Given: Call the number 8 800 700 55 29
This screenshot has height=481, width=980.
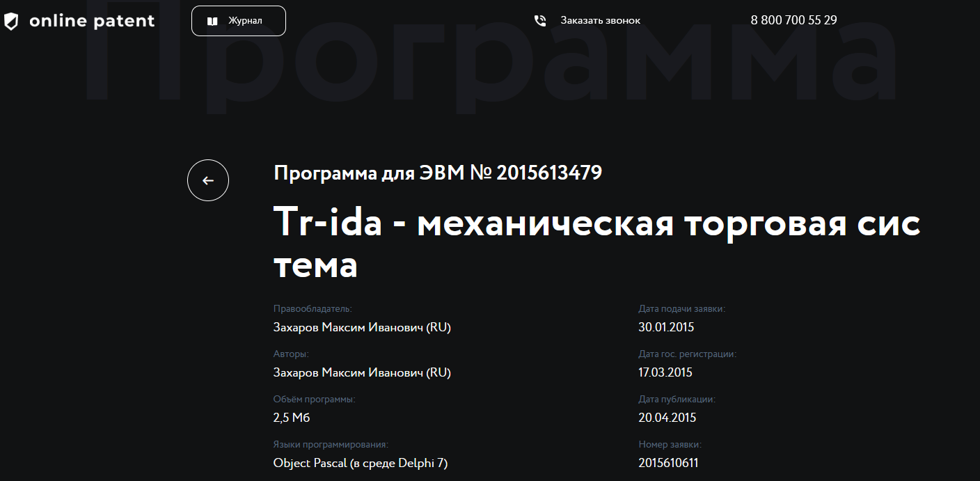Looking at the screenshot, I should (793, 20).
